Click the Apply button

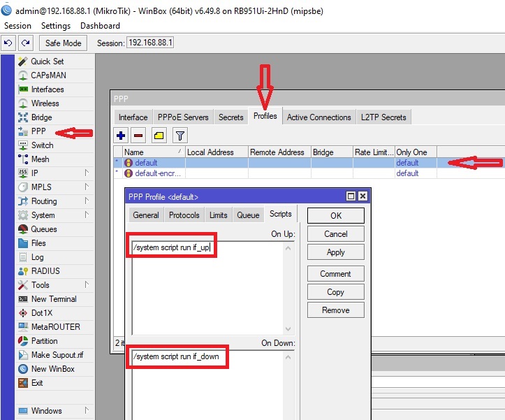pos(335,252)
